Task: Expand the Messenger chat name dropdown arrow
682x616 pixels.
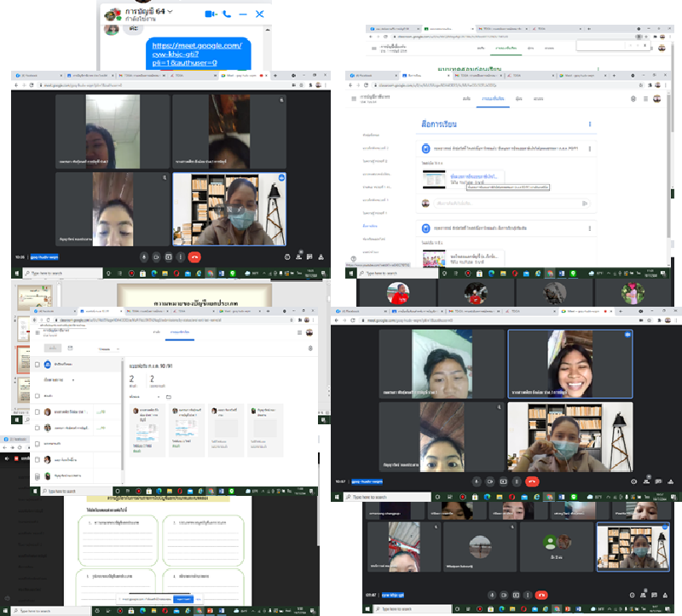Action: tap(171, 9)
